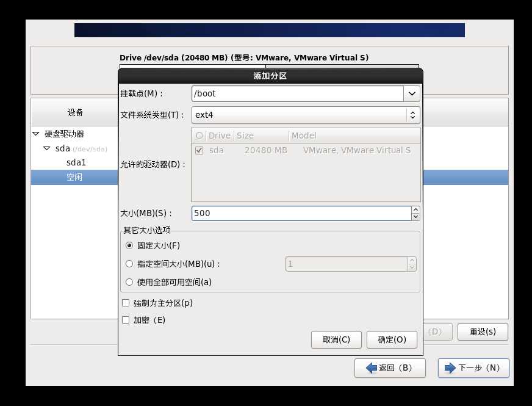This screenshot has width=532, height=406.
Task: Select the 空闲 free space entry
Action: [x=74, y=176]
